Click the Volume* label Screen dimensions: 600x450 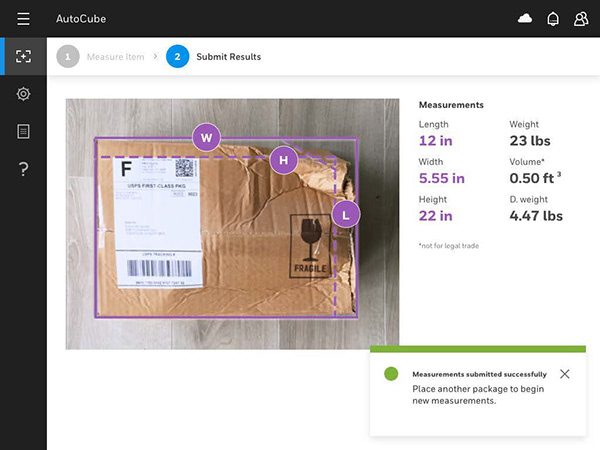coord(527,162)
